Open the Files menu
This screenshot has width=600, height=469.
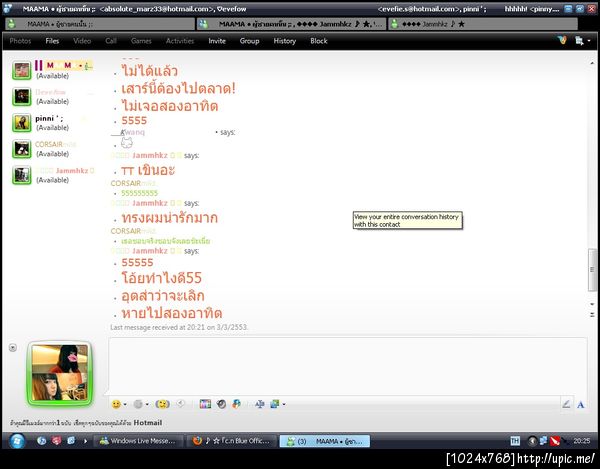(x=52, y=41)
